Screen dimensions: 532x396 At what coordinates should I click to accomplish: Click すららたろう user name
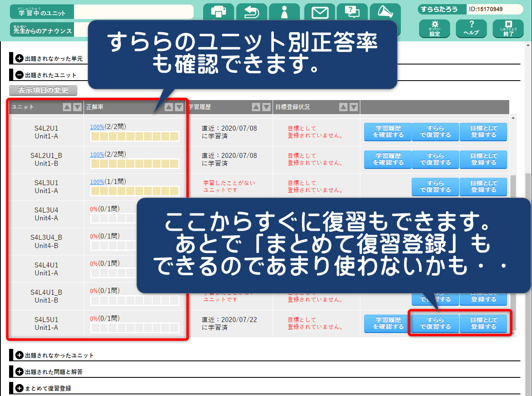pos(439,9)
